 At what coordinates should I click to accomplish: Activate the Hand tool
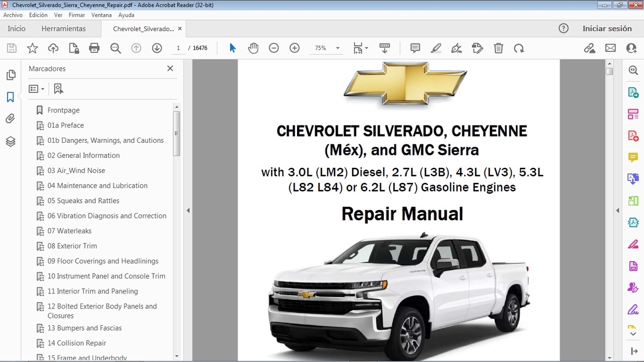(x=253, y=48)
